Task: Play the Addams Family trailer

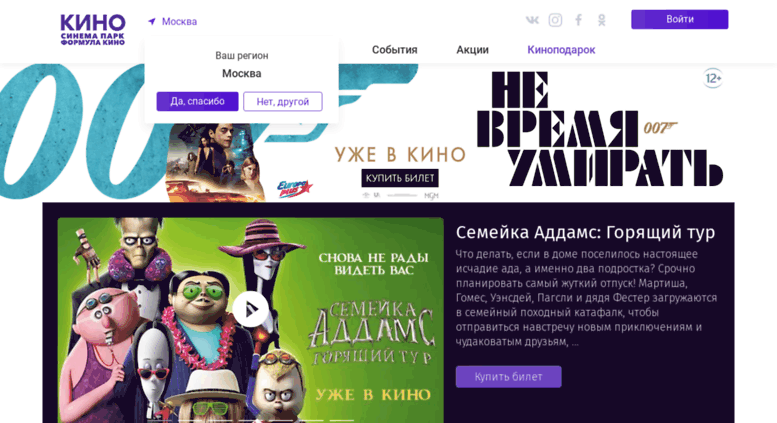Action: coord(251,310)
